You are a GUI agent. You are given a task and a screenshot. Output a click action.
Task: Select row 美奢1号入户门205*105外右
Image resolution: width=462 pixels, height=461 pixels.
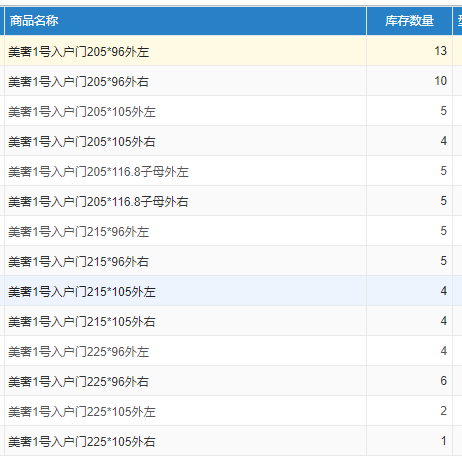point(231,141)
